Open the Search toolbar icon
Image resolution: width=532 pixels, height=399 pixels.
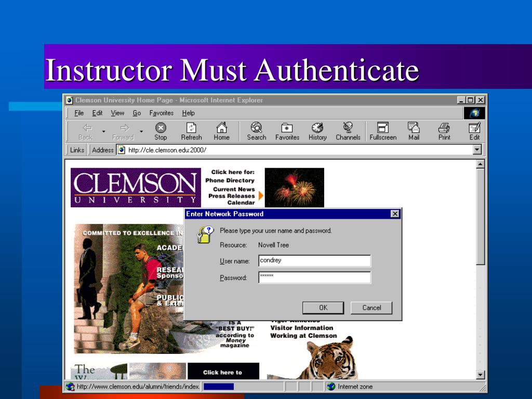(x=257, y=128)
